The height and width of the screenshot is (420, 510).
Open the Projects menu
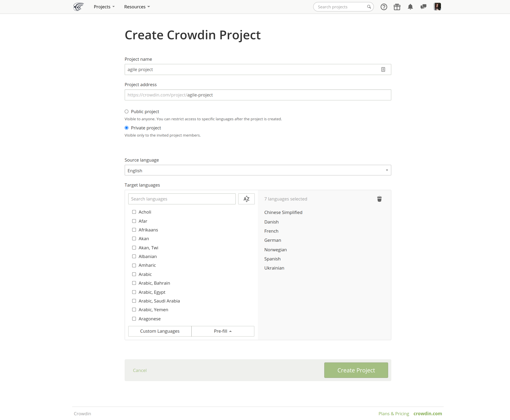pos(104,7)
